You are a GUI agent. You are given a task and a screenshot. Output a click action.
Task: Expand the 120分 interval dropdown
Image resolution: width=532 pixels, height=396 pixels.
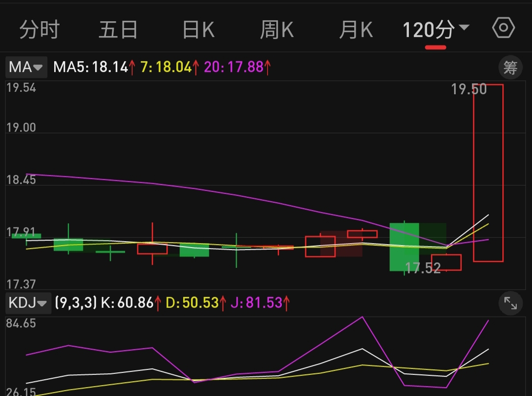(435, 30)
